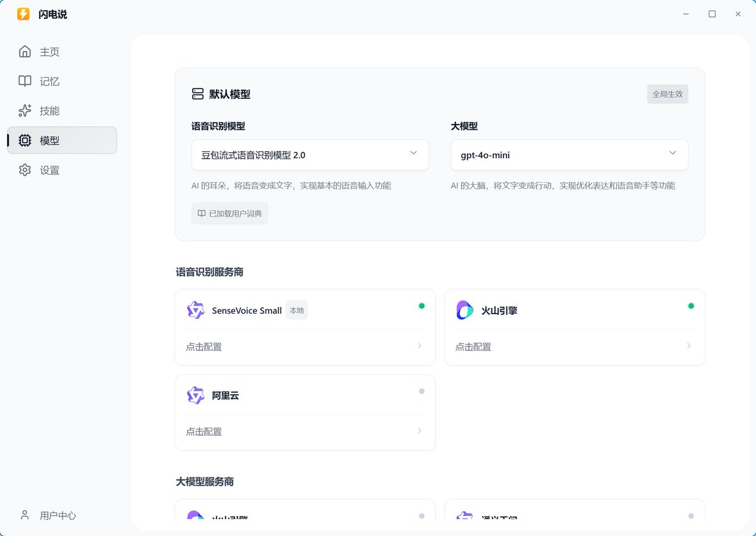Click the 本地 tag beside SenseVoice Small
The width and height of the screenshot is (756, 536).
point(297,310)
